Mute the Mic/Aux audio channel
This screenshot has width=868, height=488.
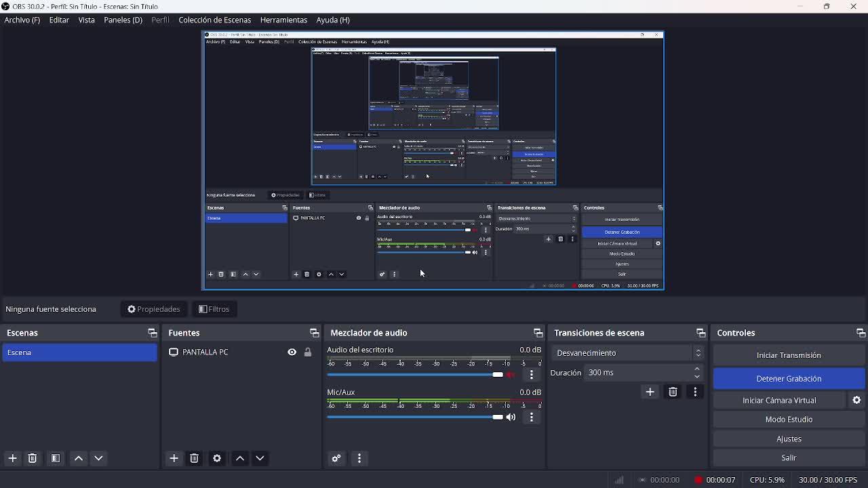(x=511, y=418)
